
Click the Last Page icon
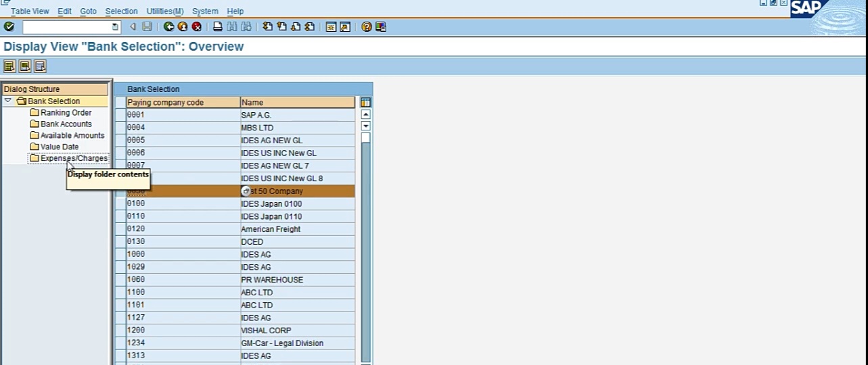click(310, 27)
